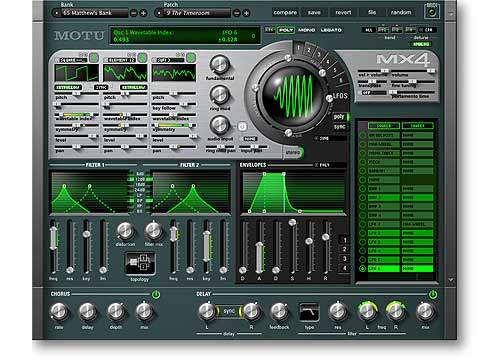Open the Patch selector dropdown
The width and height of the screenshot is (500, 360).
(x=192, y=13)
